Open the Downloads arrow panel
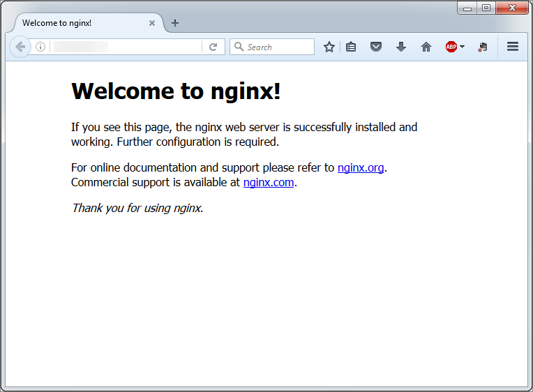 (x=401, y=47)
